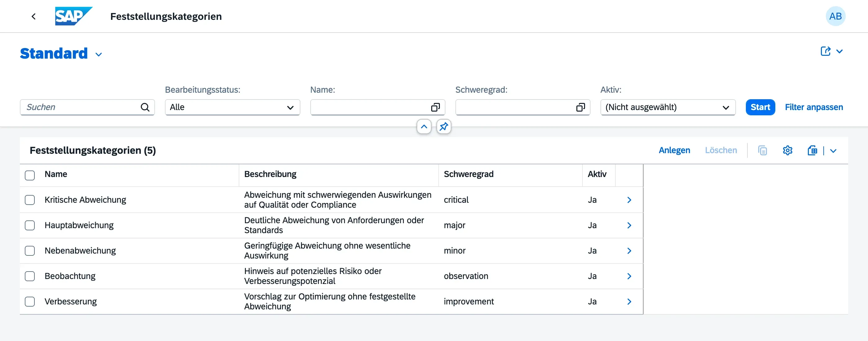Screen dimensions: 868x341
Task: Select the Kritische Abweichung row checkbox
Action: point(30,200)
